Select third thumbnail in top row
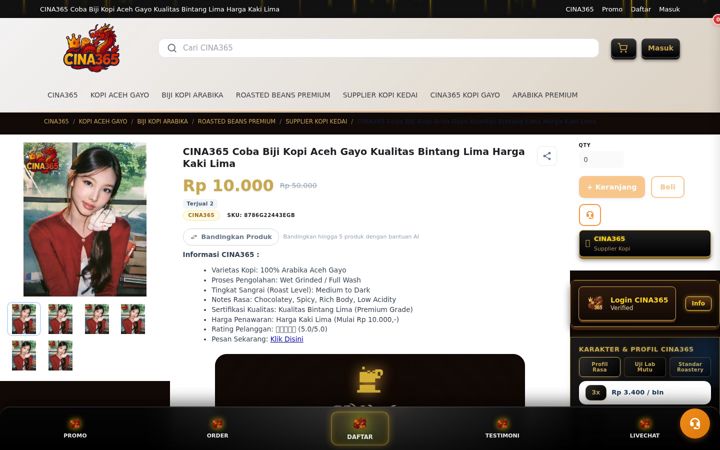Screen dimensions: 720x450 [x=96, y=319]
